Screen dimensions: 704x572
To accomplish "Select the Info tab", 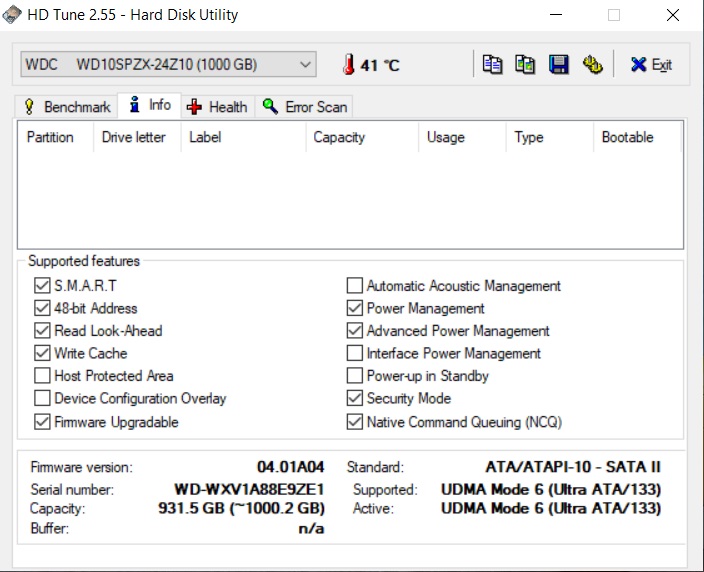I will coord(150,106).
